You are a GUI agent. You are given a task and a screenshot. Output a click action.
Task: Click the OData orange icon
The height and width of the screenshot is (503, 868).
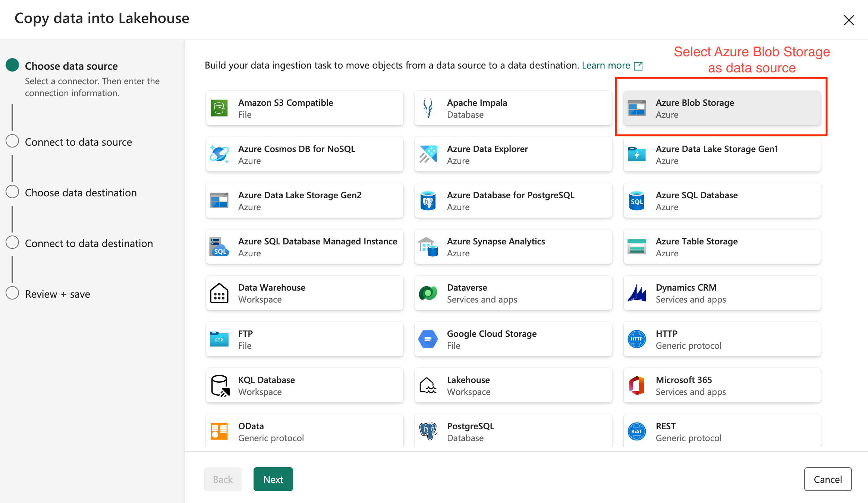(x=219, y=431)
